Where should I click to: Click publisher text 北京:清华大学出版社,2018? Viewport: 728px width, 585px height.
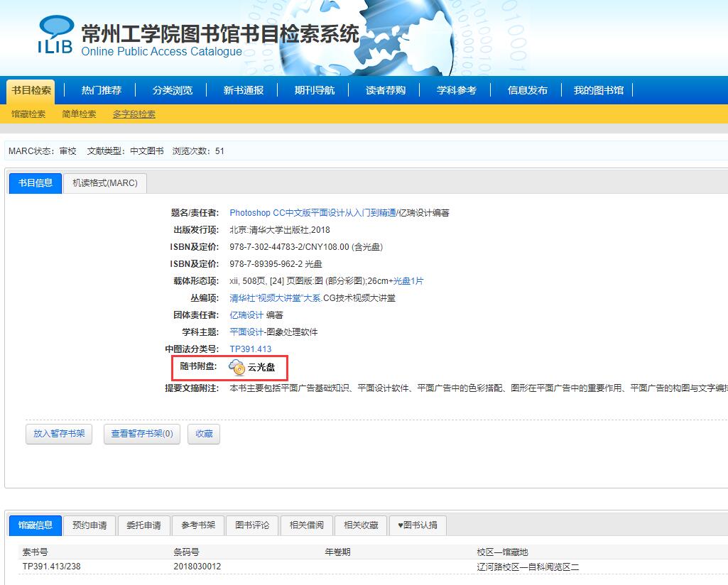[280, 229]
